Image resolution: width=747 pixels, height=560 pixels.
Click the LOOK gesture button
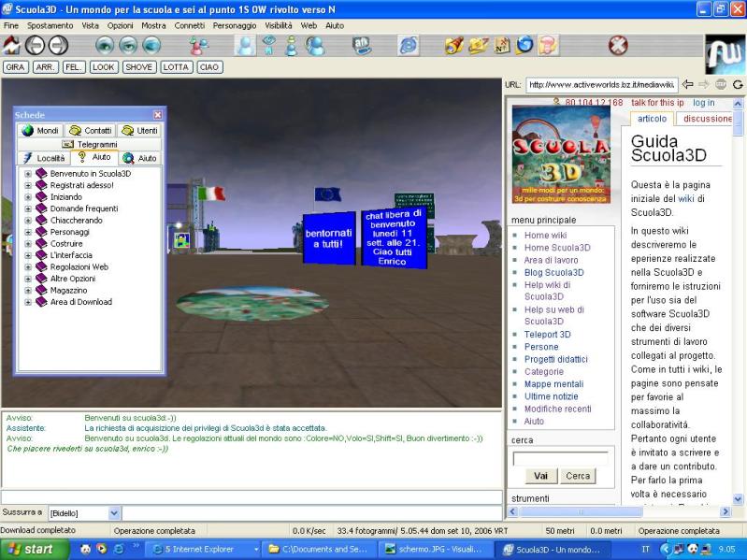(104, 67)
